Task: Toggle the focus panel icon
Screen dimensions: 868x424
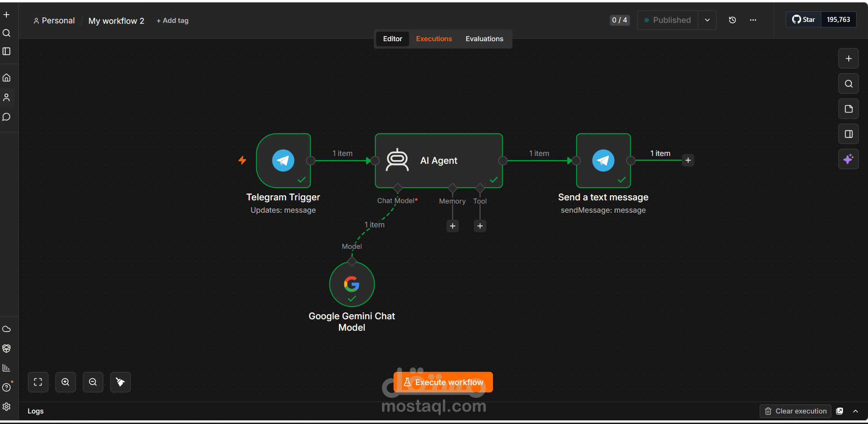Action: pyautogui.click(x=848, y=134)
